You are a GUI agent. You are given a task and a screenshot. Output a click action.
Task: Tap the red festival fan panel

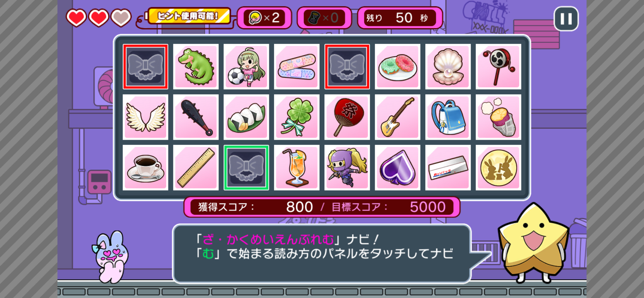point(347,117)
